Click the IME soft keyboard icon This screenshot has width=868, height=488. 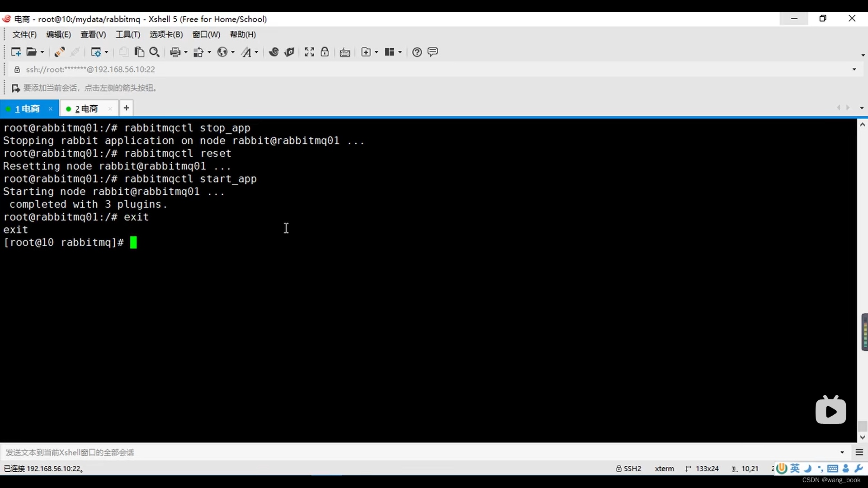coord(833,469)
